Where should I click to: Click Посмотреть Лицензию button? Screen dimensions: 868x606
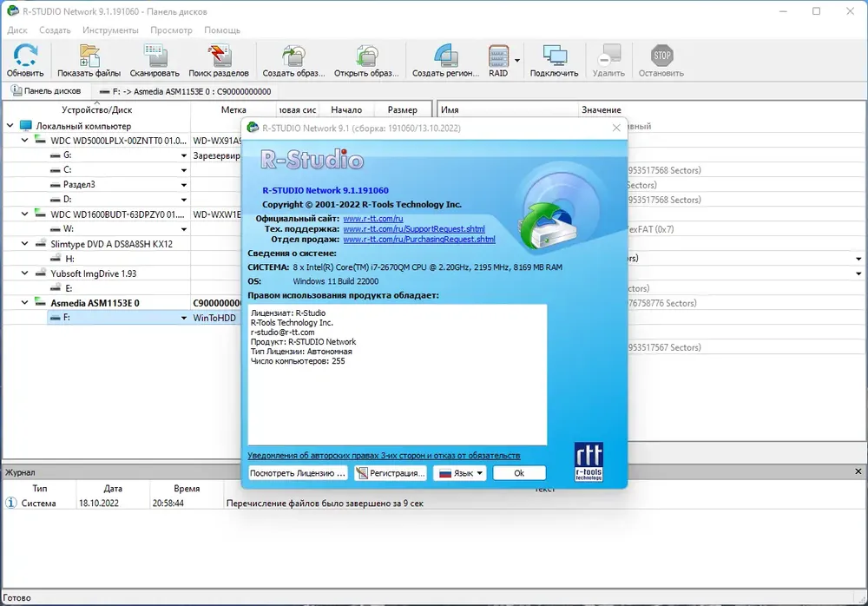[x=297, y=473]
